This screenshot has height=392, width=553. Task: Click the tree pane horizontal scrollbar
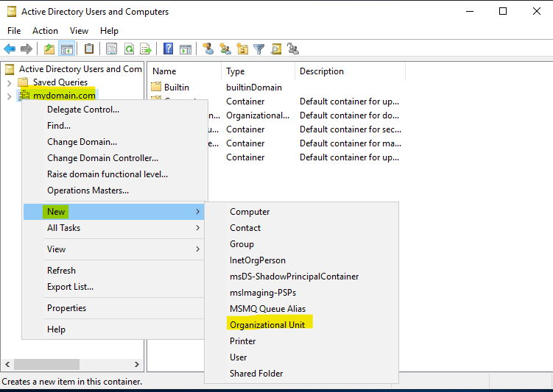pos(47,364)
